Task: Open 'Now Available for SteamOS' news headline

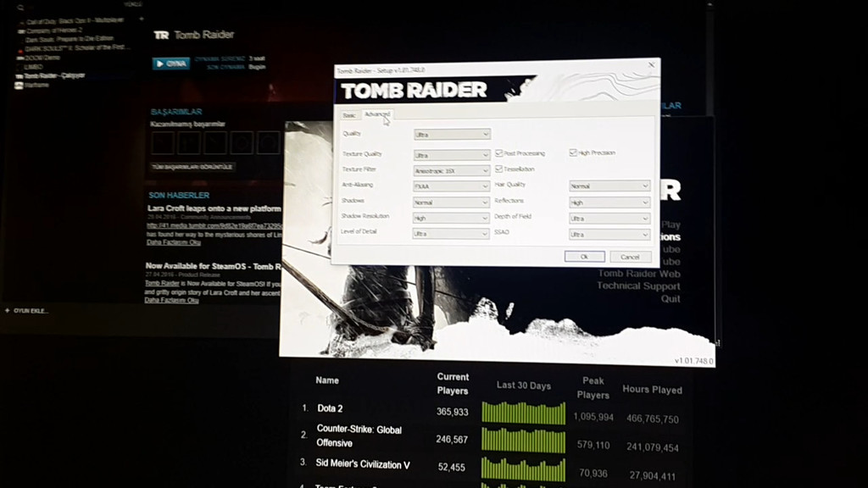Action: click(x=213, y=266)
